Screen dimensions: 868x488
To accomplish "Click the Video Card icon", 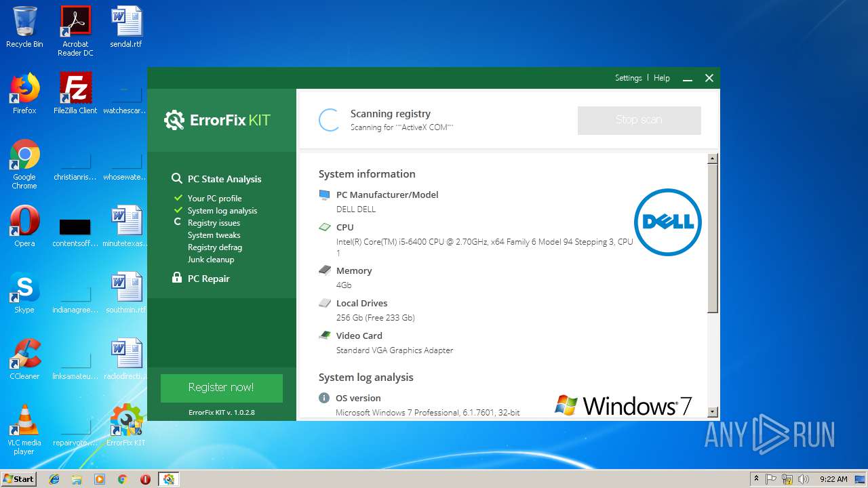I will (x=324, y=335).
